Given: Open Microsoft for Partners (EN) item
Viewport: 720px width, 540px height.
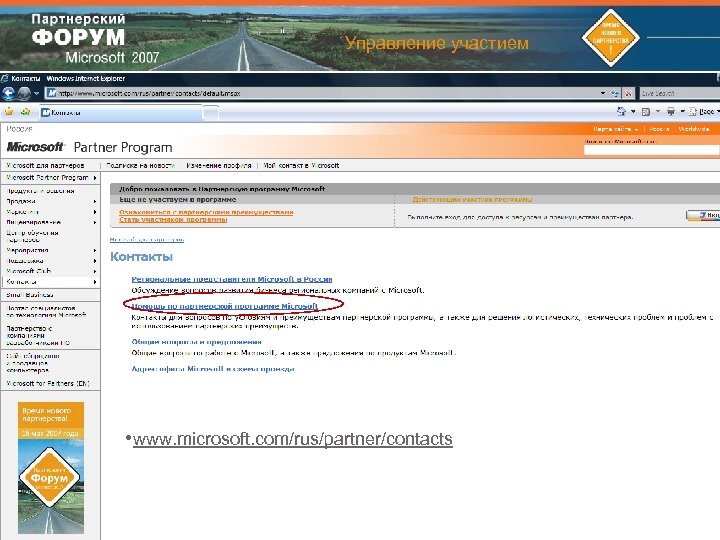Looking at the screenshot, I should (48, 383).
